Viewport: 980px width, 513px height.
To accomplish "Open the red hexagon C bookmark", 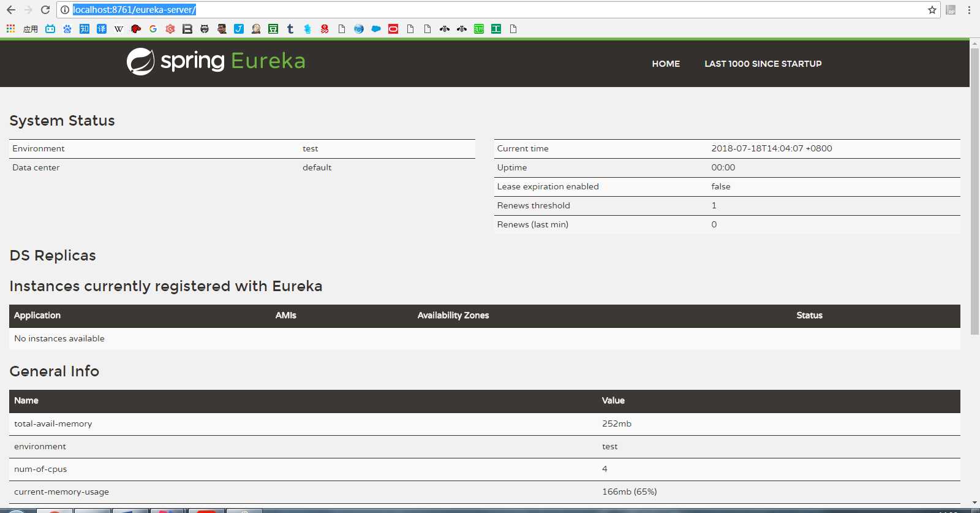I will coord(170,29).
